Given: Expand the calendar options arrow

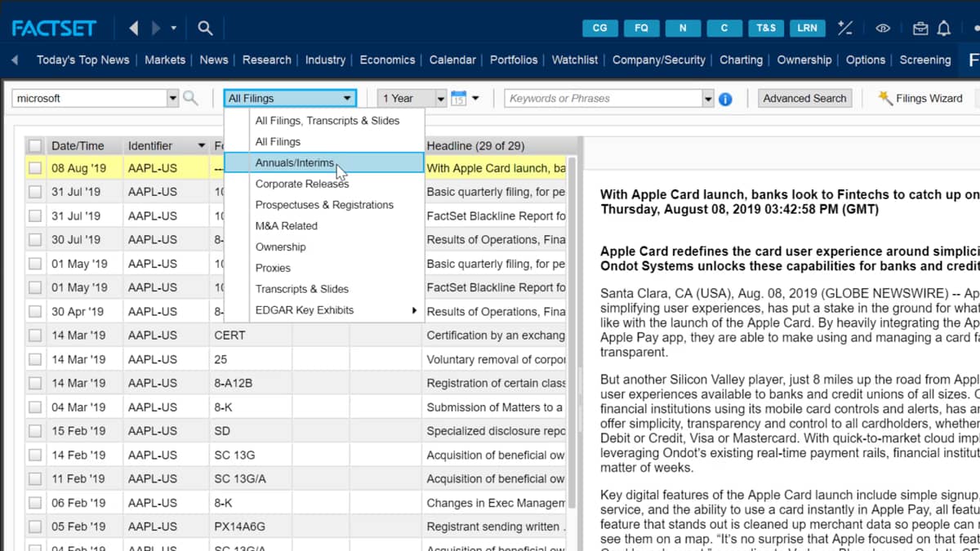Looking at the screenshot, I should 475,98.
